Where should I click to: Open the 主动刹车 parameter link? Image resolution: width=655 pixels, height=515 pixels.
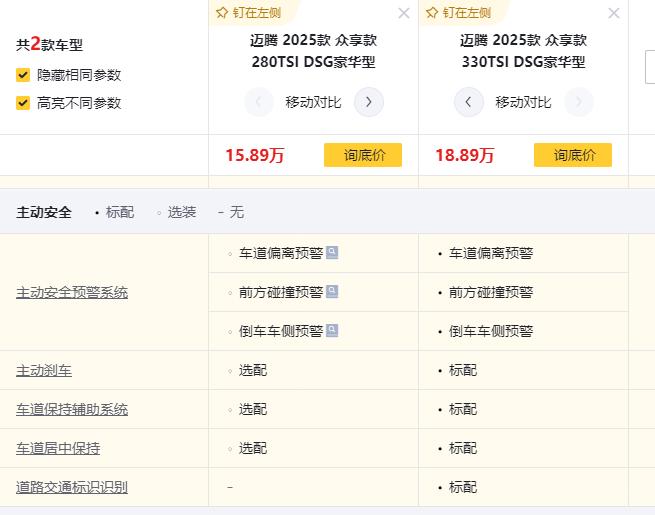[x=44, y=371]
